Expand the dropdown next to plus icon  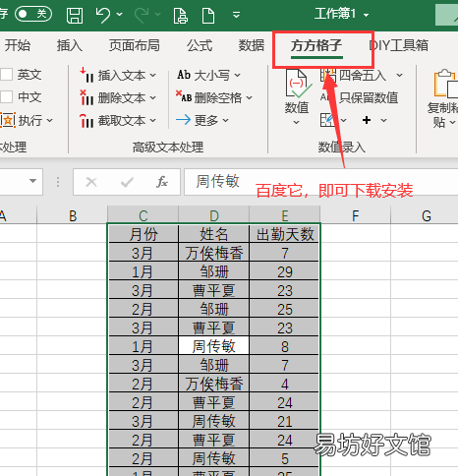(383, 121)
